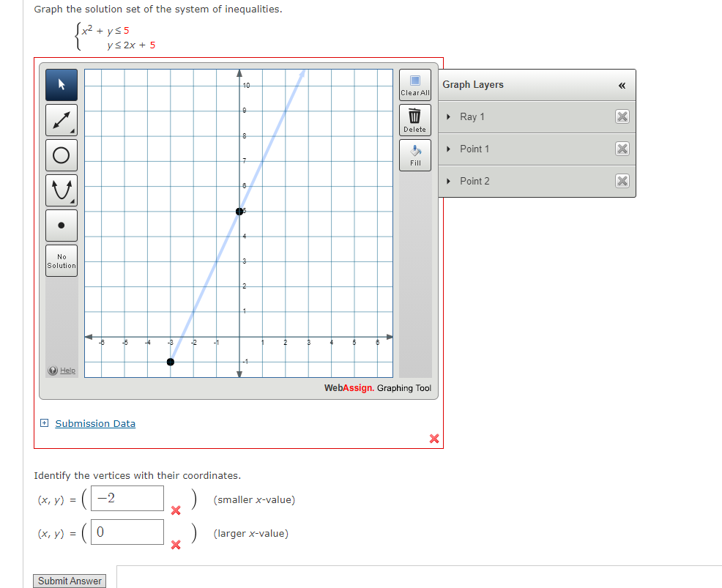The width and height of the screenshot is (722, 588).
Task: Activate the Fill tool
Action: click(414, 154)
